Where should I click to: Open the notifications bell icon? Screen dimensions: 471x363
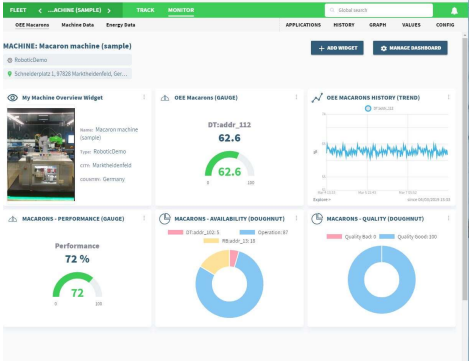click(455, 11)
